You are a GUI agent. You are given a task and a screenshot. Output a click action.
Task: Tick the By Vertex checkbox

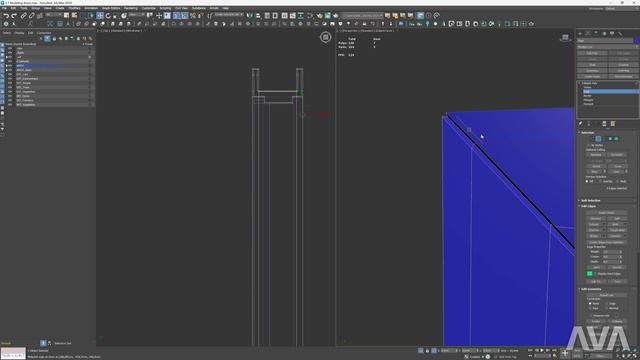coord(589,145)
